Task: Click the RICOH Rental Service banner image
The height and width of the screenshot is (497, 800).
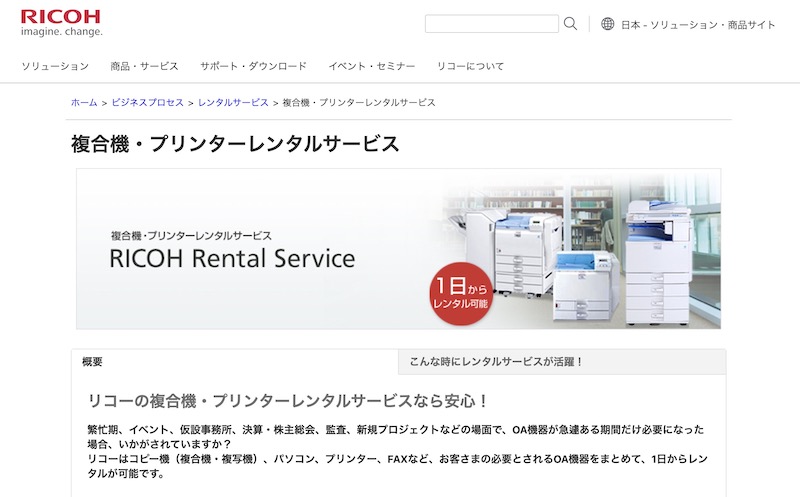Action: click(x=398, y=248)
